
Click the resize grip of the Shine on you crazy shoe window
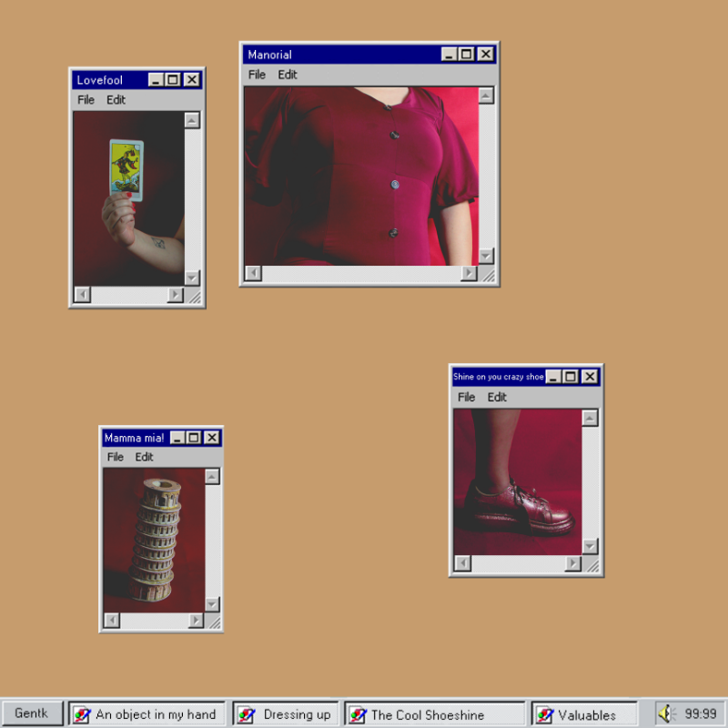592,565
